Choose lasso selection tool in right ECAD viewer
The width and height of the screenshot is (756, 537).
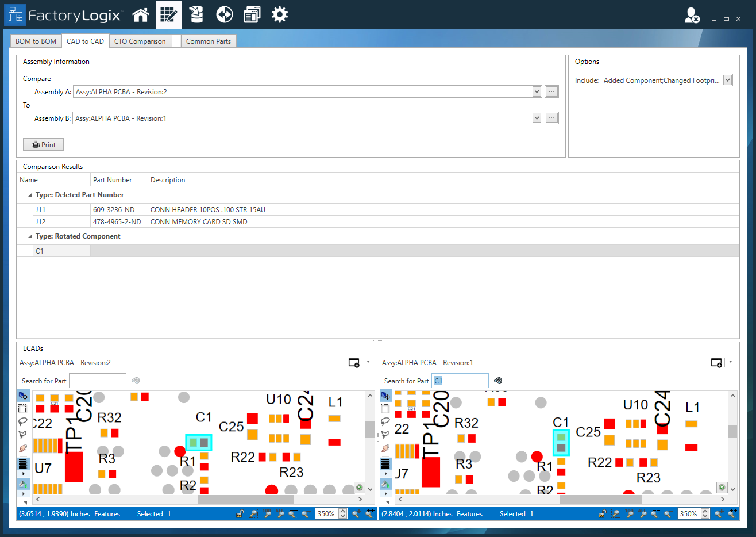tap(385, 422)
